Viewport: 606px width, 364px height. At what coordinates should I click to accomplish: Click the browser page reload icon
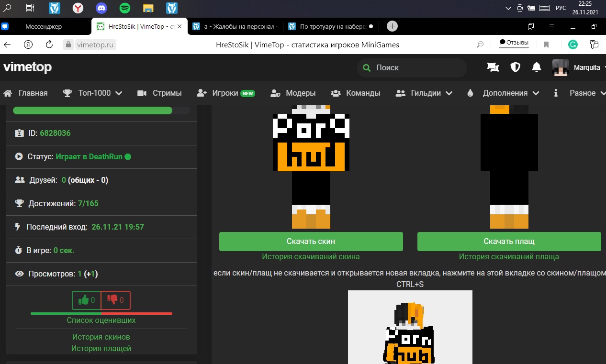49,44
